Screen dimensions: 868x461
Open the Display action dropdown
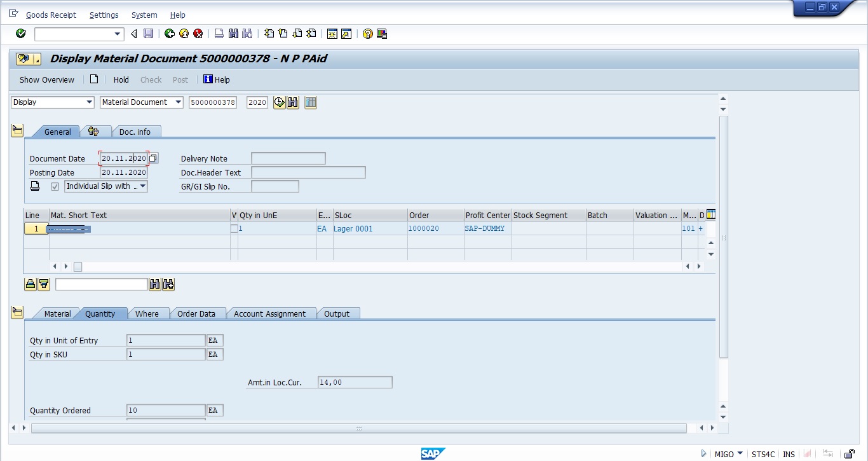tap(89, 102)
